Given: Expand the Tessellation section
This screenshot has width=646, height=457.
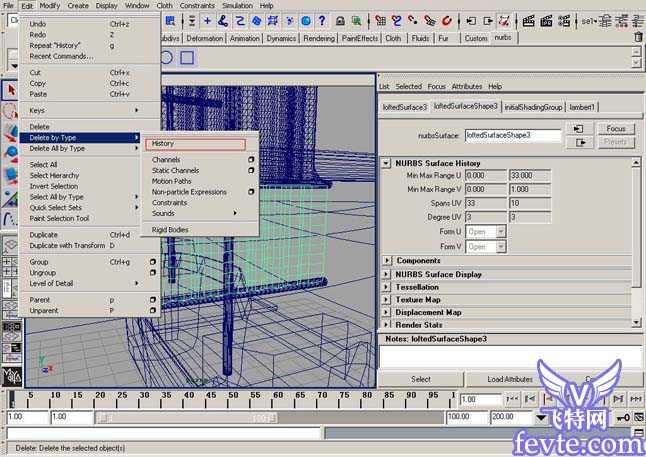Looking at the screenshot, I should [386, 287].
